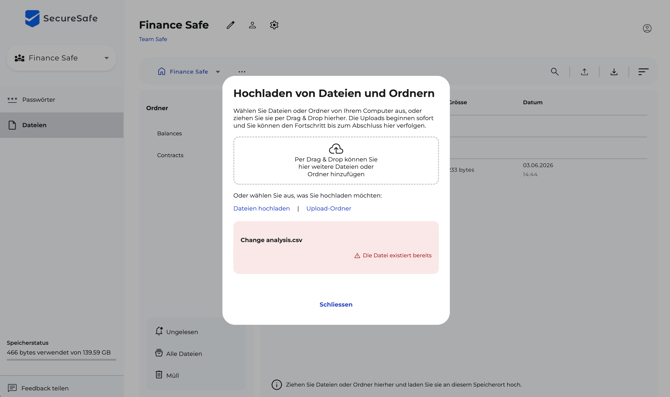Open the sort lines icon

pyautogui.click(x=643, y=72)
